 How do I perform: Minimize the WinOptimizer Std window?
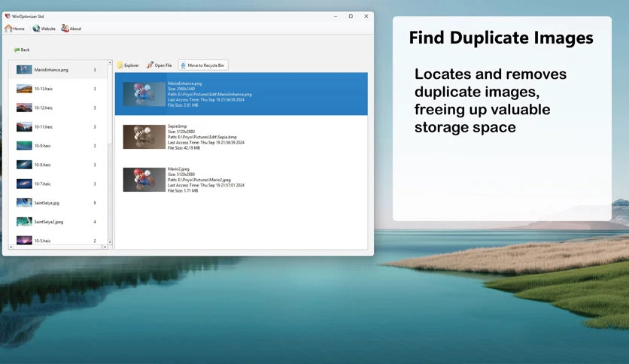pyautogui.click(x=336, y=17)
